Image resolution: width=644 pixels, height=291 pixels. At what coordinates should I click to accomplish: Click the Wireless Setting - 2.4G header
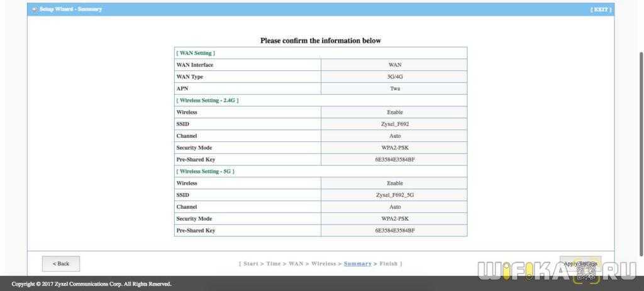click(x=208, y=101)
